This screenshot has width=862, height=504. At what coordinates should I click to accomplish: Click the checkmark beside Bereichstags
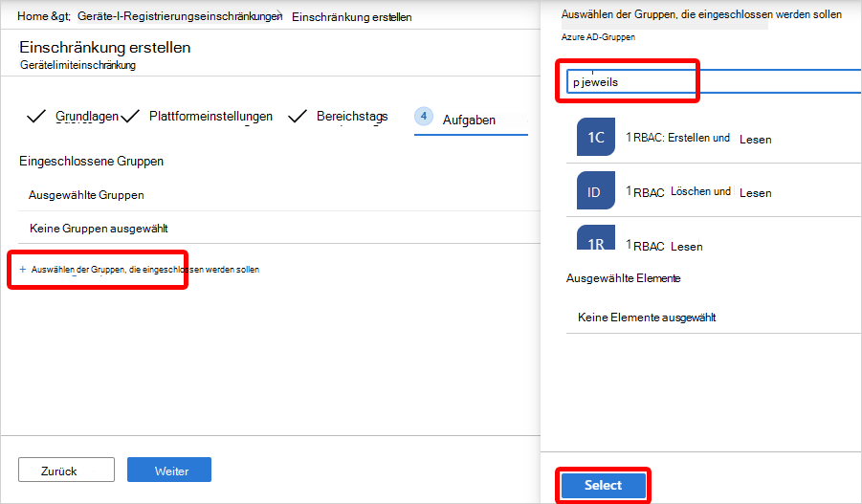tap(298, 117)
